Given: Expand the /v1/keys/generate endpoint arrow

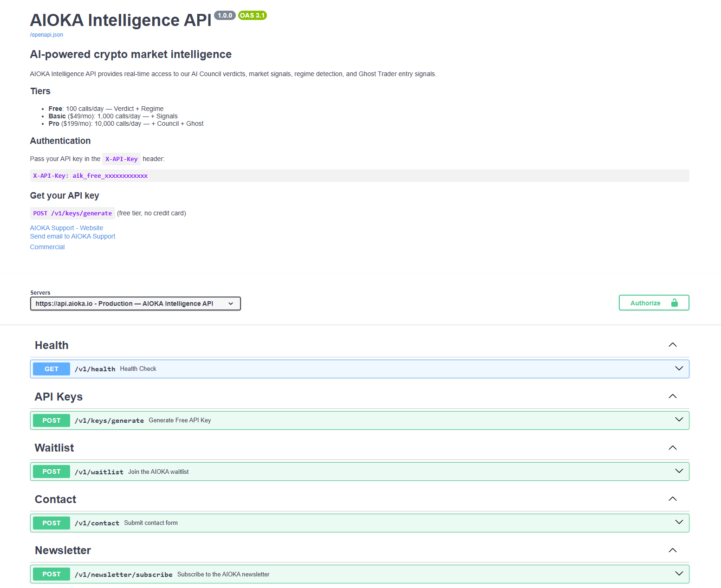Looking at the screenshot, I should coord(679,420).
